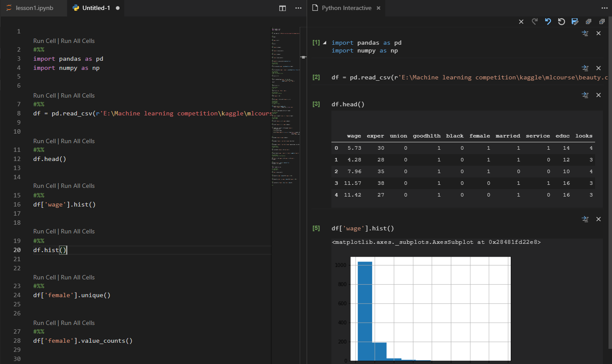This screenshot has height=364, width=612.
Task: Remove the pd.read_csv cell output
Action: (x=599, y=68)
